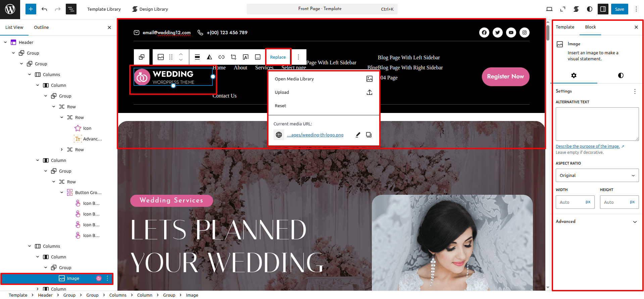Click the crop image tool icon

(x=234, y=57)
